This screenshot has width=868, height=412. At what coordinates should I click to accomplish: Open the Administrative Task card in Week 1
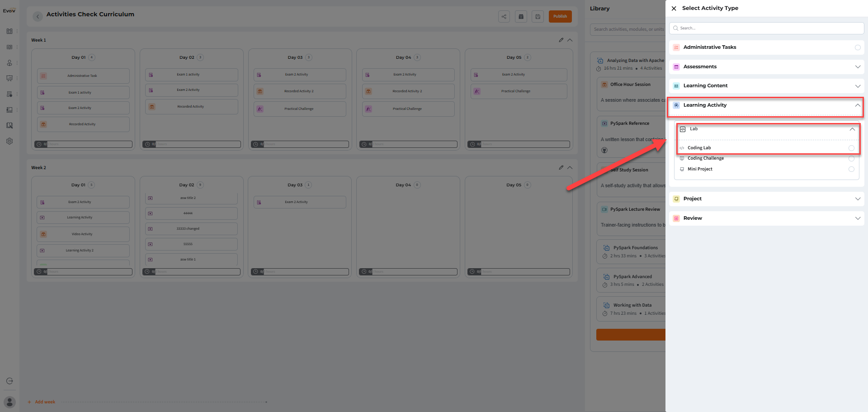[x=83, y=76]
